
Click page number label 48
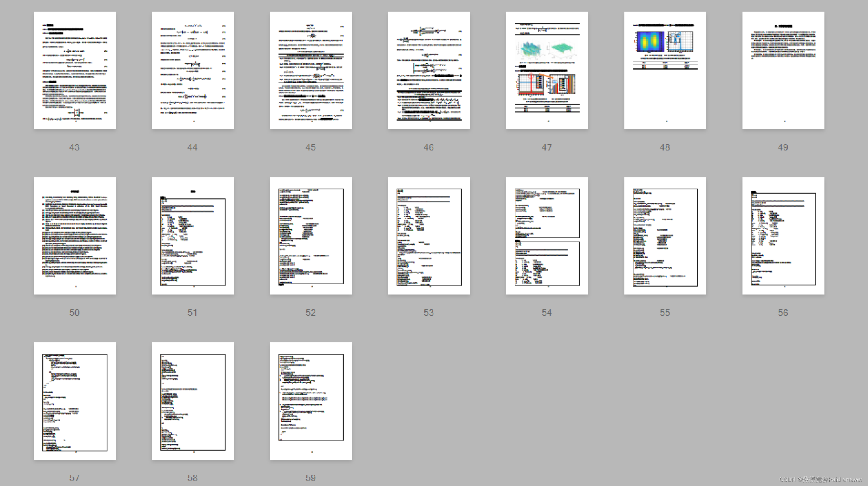pos(665,147)
